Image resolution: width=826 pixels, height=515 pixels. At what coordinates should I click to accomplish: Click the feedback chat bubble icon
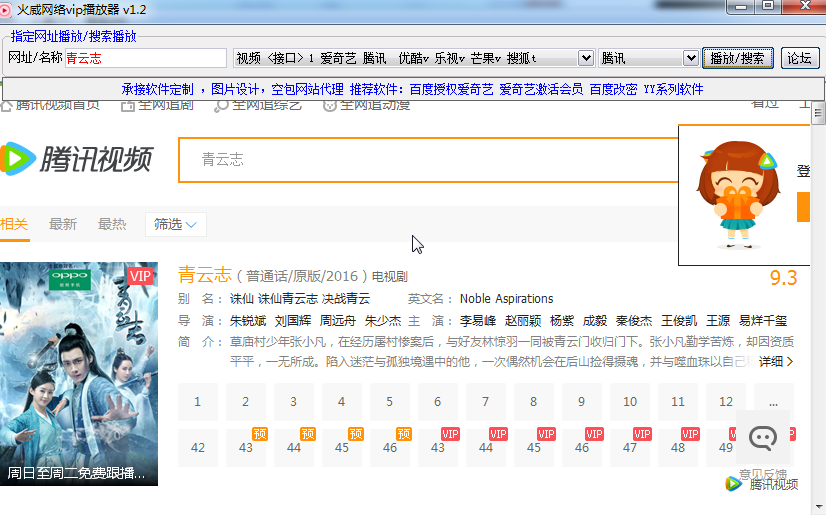tap(763, 438)
